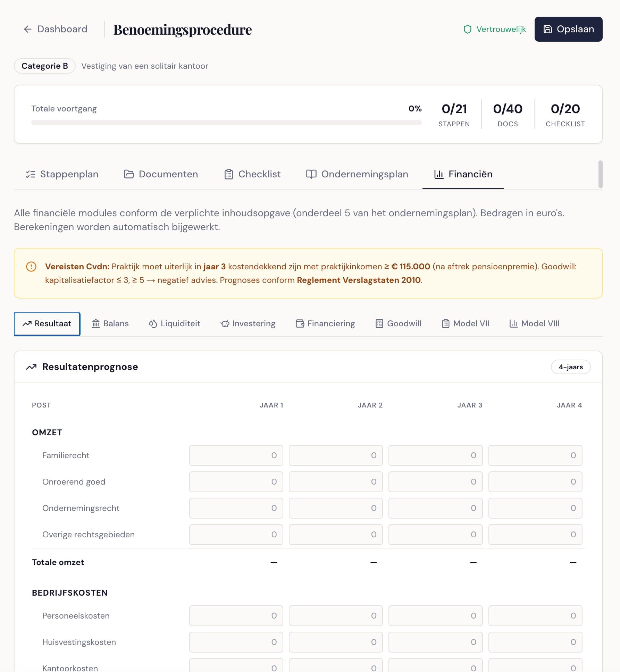This screenshot has width=620, height=672.
Task: Click the warning icon in the Vereisten banner
Action: coord(32,267)
